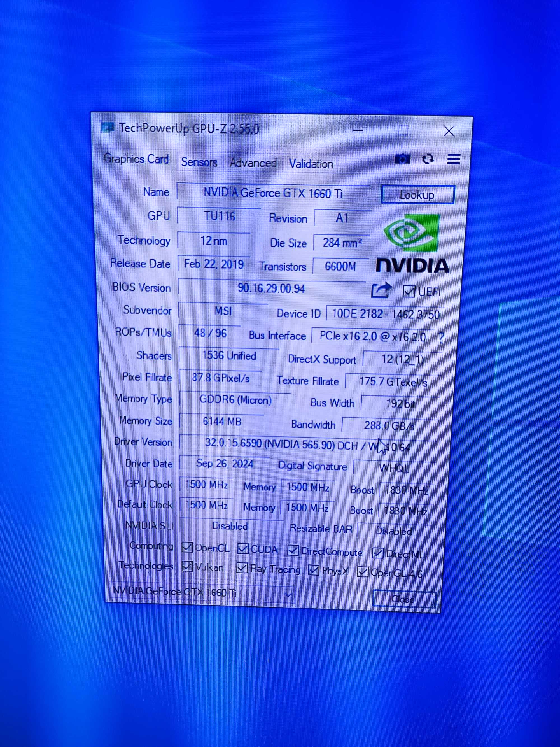Click the Pixel Fillrate 87.8 GPixel/s value
560x747 pixels.
pos(221,378)
